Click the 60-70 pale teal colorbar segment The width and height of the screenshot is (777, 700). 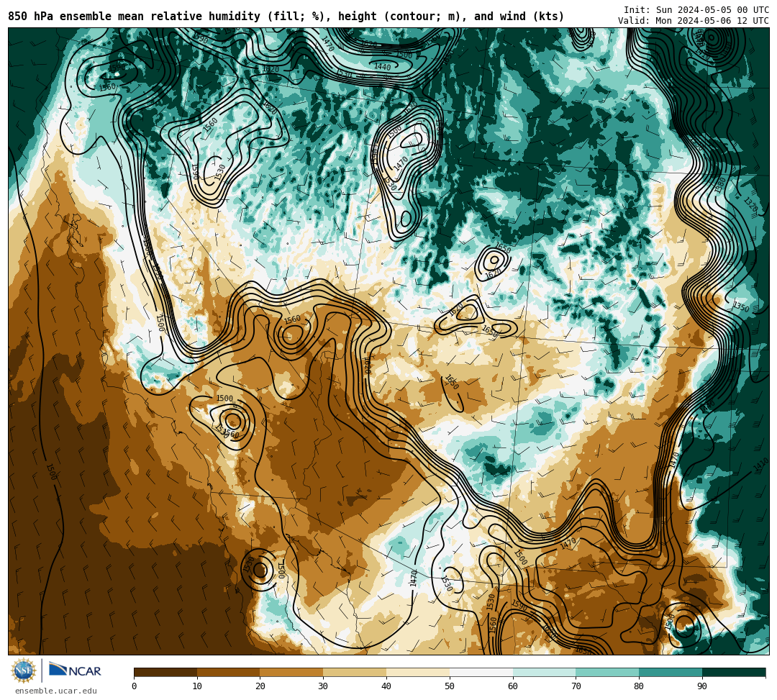coord(544,672)
